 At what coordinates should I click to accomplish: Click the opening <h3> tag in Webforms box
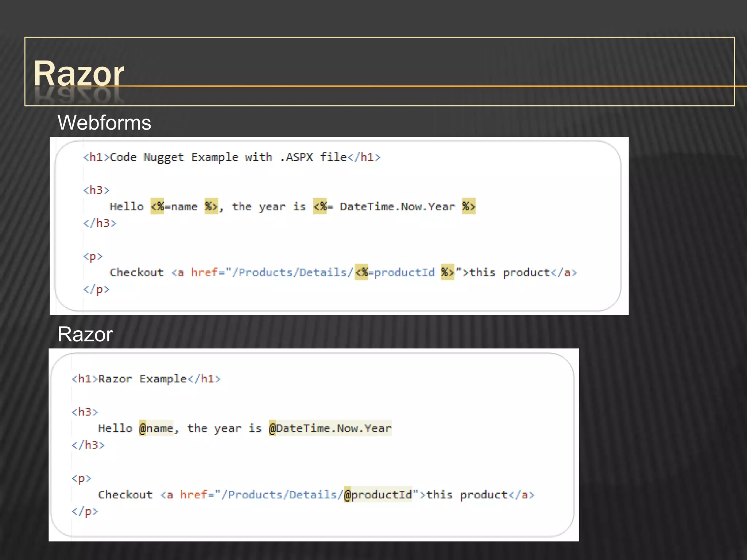96,190
